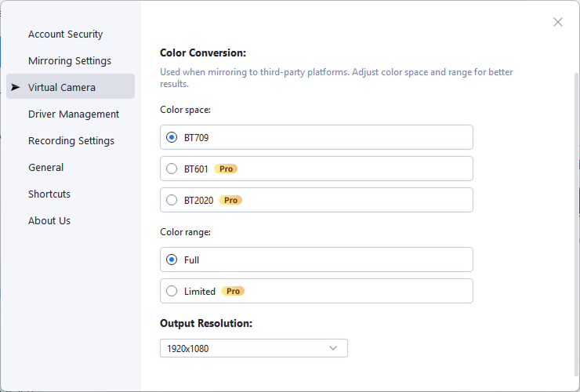Select the BT709 color space radio button
The width and height of the screenshot is (580, 392).
pyautogui.click(x=172, y=137)
